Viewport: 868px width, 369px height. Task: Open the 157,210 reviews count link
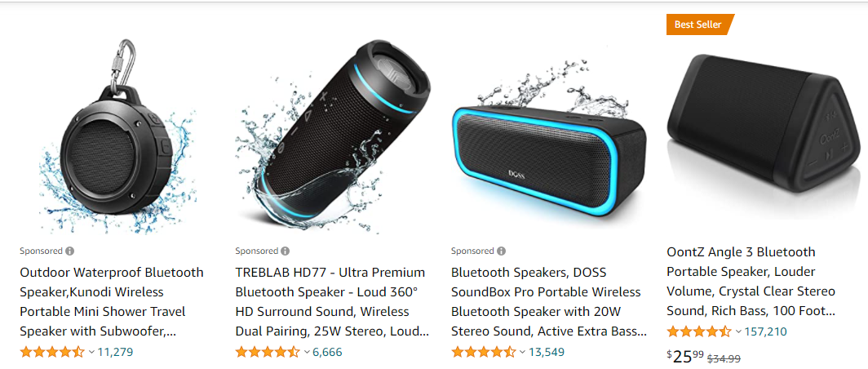tap(765, 332)
